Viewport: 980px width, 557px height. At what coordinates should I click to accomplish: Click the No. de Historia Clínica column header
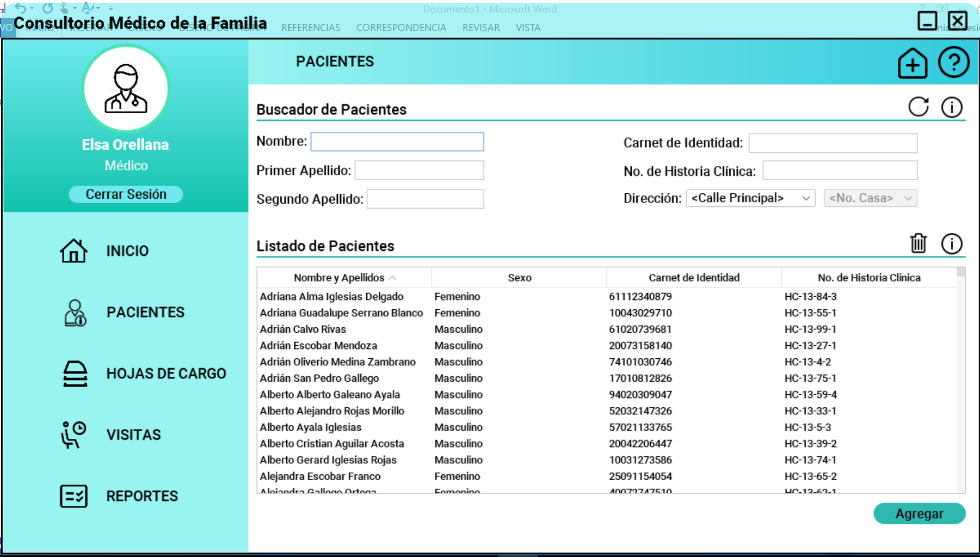click(869, 278)
